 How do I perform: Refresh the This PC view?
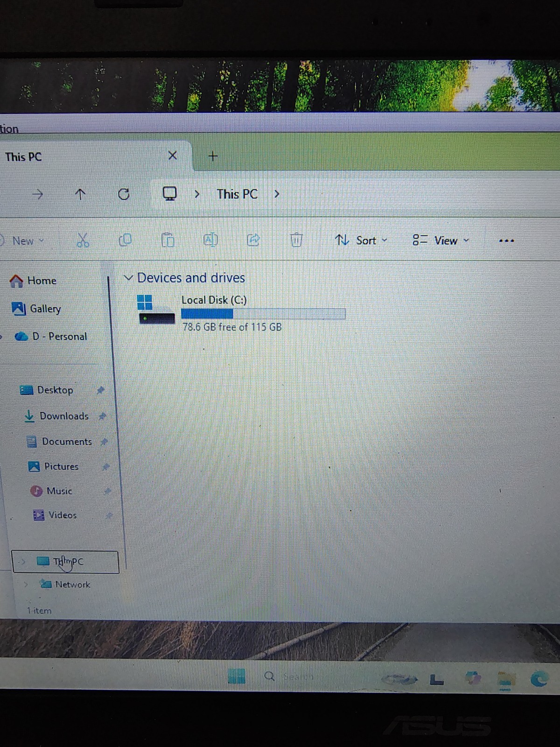click(x=124, y=194)
